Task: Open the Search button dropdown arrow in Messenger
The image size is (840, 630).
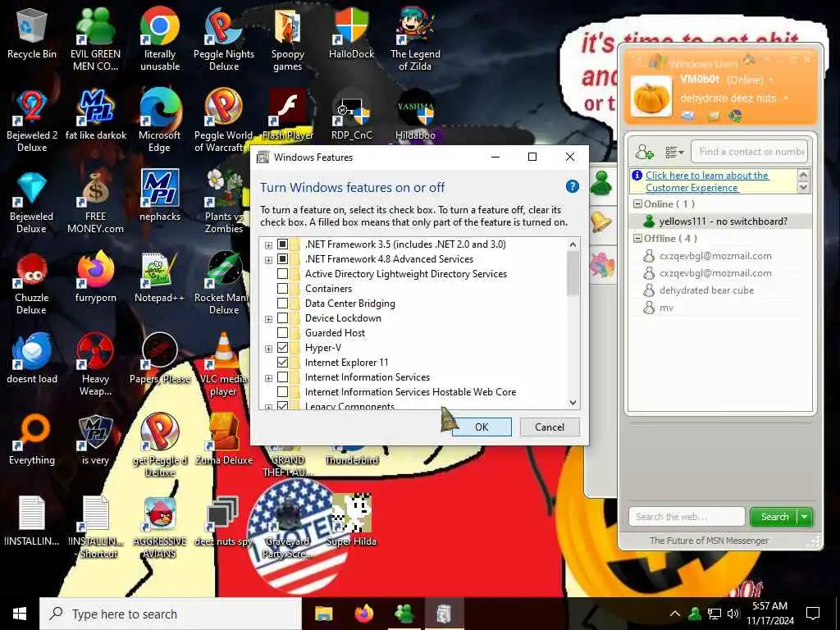Action: point(805,517)
